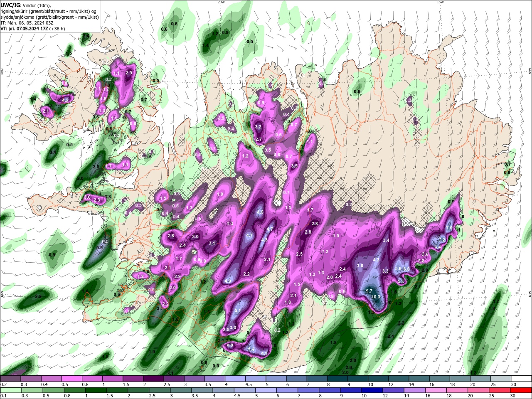
Task: Click the '5.1' precipitation value
Action: click(238, 310)
